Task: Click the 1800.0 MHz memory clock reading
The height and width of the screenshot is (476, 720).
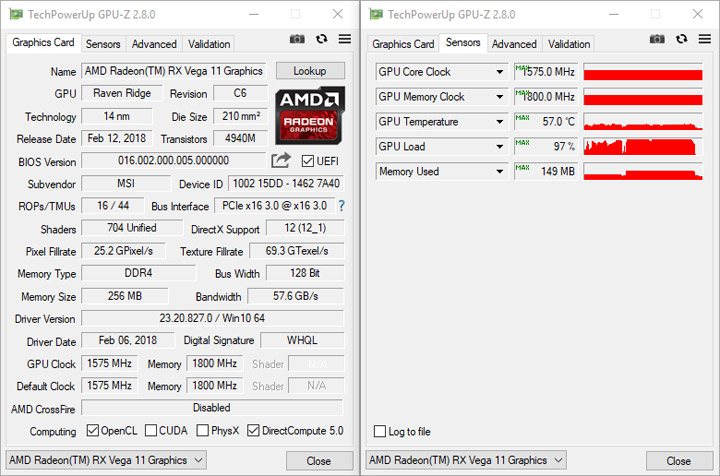Action: (x=546, y=97)
